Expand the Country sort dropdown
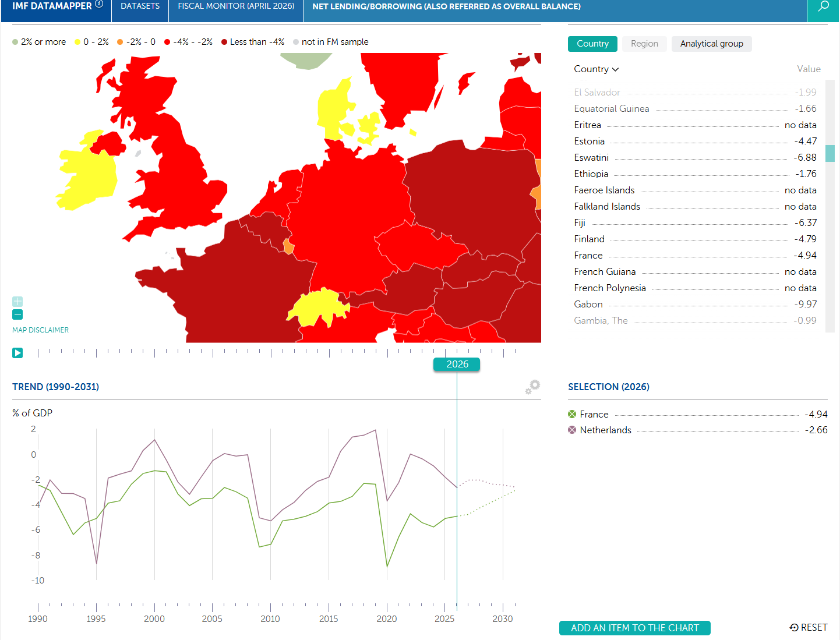The height and width of the screenshot is (640, 840). pyautogui.click(x=597, y=69)
